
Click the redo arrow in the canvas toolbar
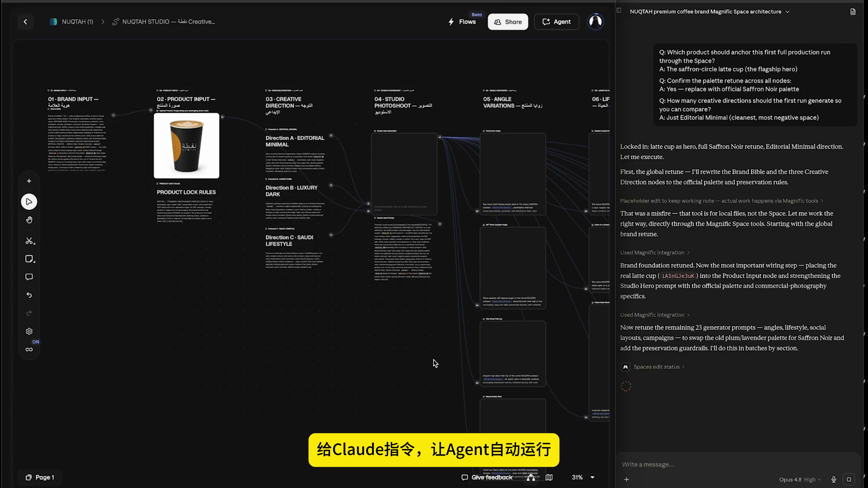[29, 313]
